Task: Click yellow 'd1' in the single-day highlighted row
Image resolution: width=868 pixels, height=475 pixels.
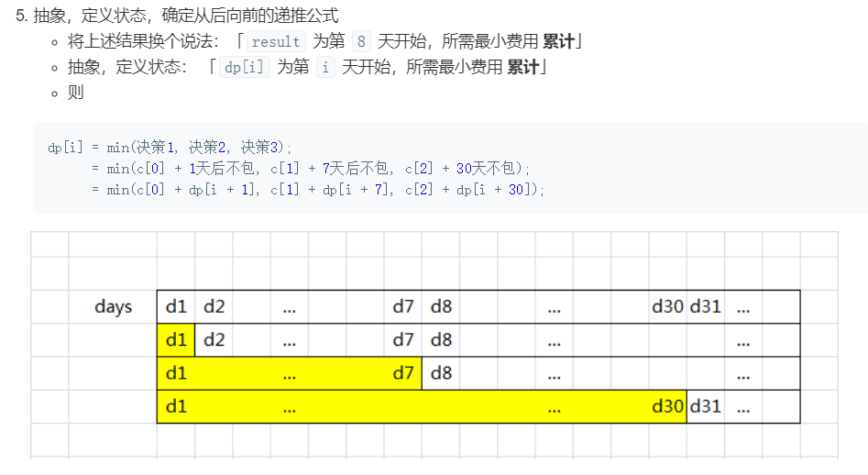Action: [176, 339]
